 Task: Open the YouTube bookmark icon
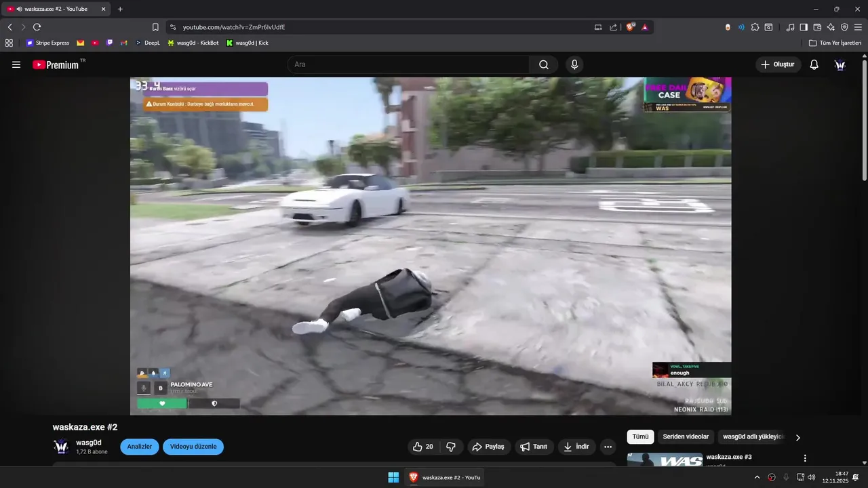(x=95, y=43)
